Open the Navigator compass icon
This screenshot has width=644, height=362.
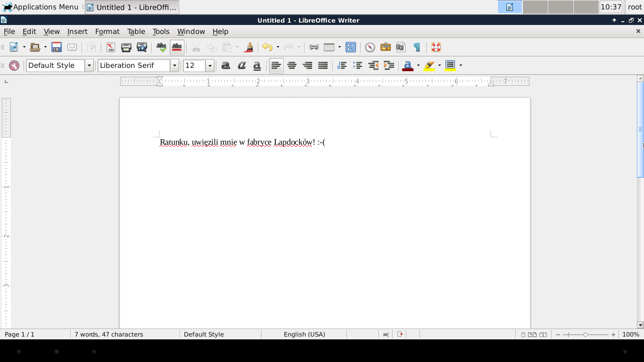(370, 47)
